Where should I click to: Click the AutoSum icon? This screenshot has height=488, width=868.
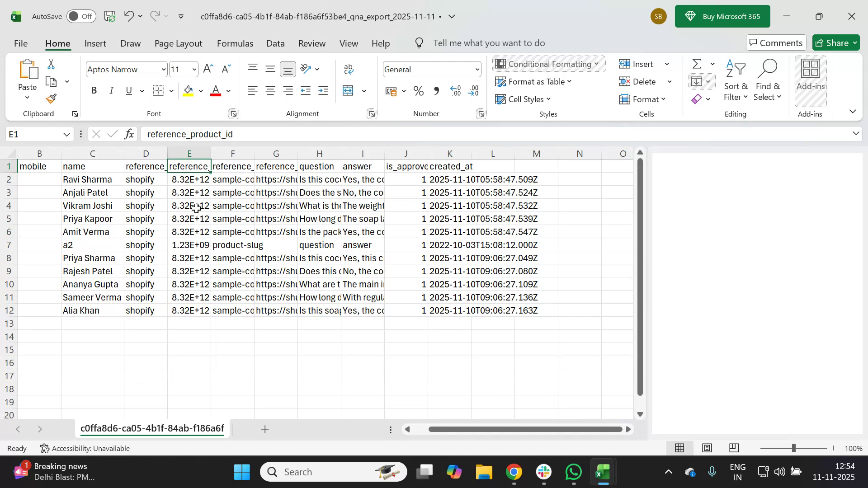697,64
